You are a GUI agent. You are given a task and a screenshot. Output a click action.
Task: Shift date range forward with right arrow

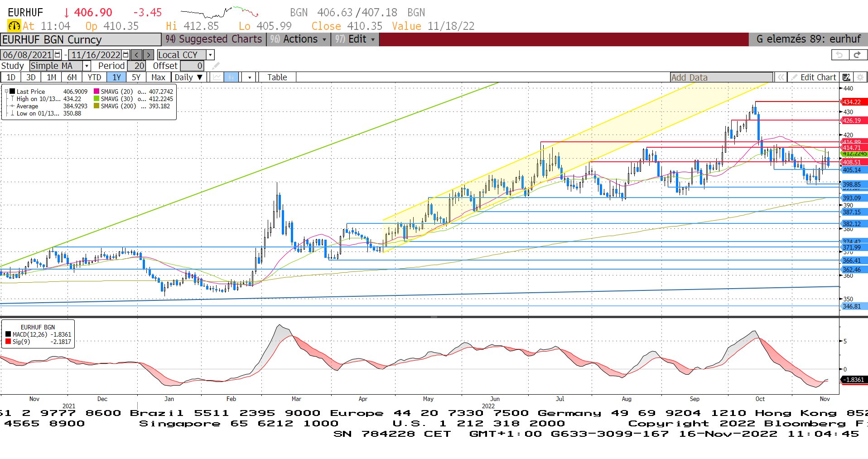pyautogui.click(x=149, y=55)
